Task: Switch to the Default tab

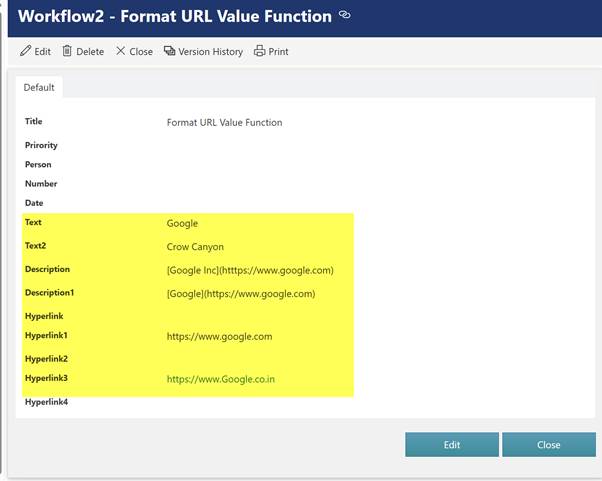Action: click(x=39, y=87)
